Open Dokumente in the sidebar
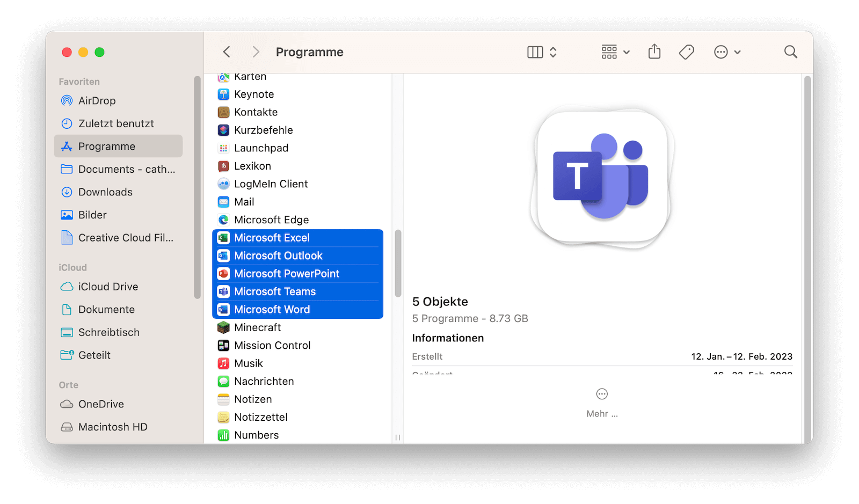859x504 pixels. click(118, 310)
